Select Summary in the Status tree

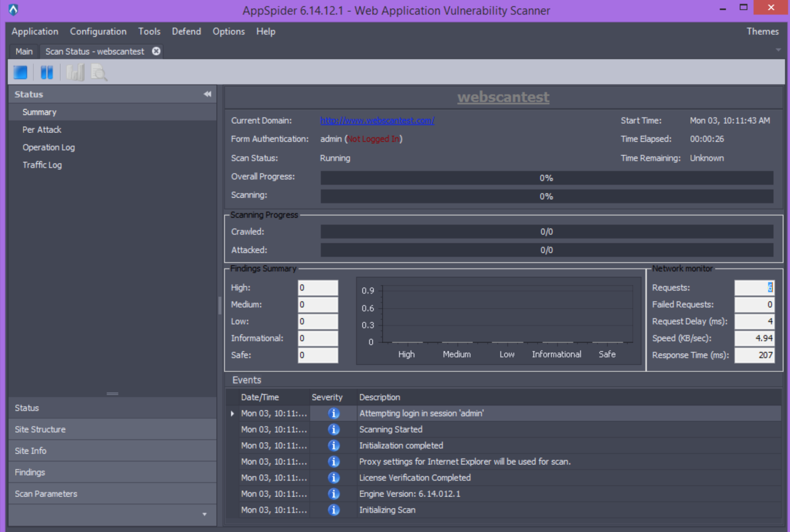click(113, 112)
